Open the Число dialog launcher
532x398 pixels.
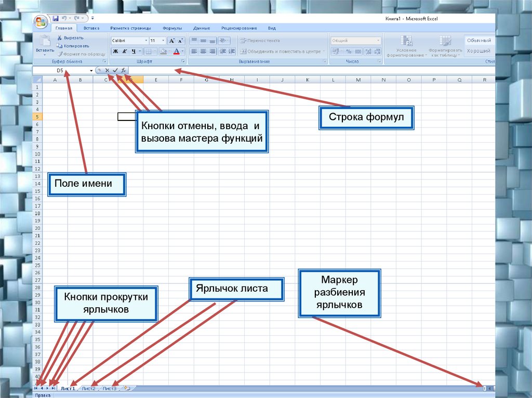(379, 61)
